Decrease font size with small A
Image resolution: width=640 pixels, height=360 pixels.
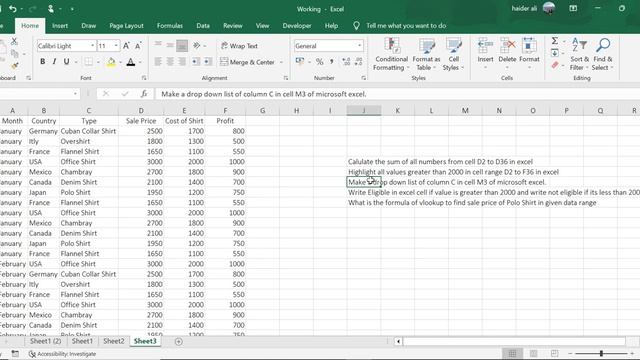[x=138, y=46]
